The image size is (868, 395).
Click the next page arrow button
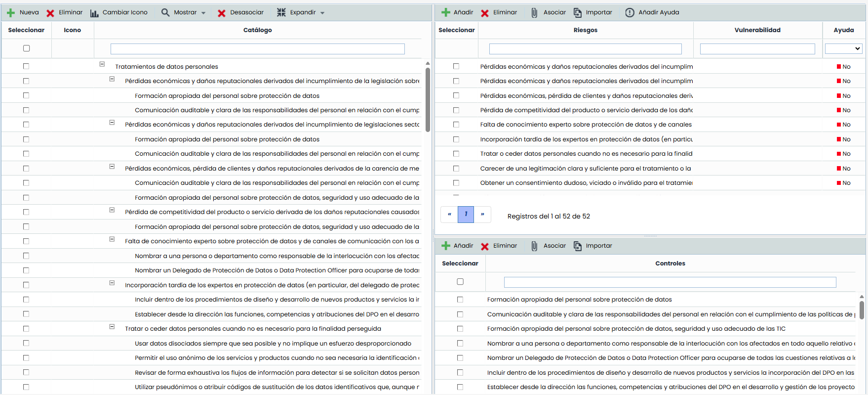pyautogui.click(x=482, y=215)
